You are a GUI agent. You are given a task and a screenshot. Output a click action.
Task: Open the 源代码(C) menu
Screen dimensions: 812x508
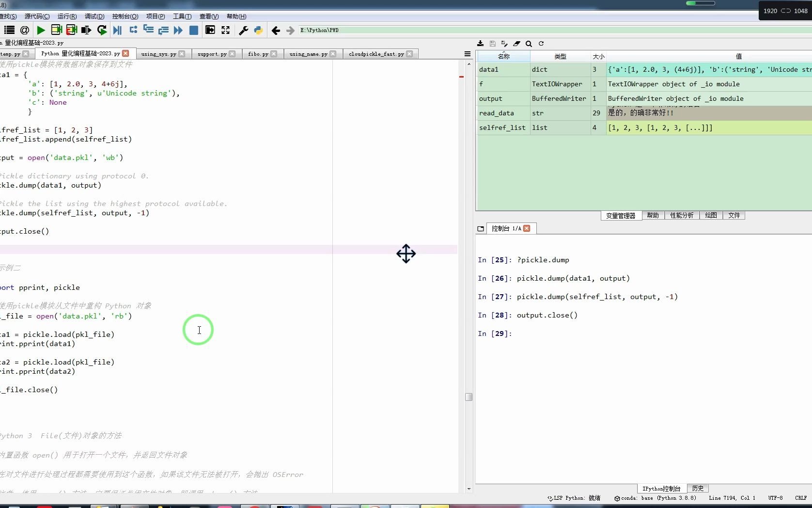37,16
